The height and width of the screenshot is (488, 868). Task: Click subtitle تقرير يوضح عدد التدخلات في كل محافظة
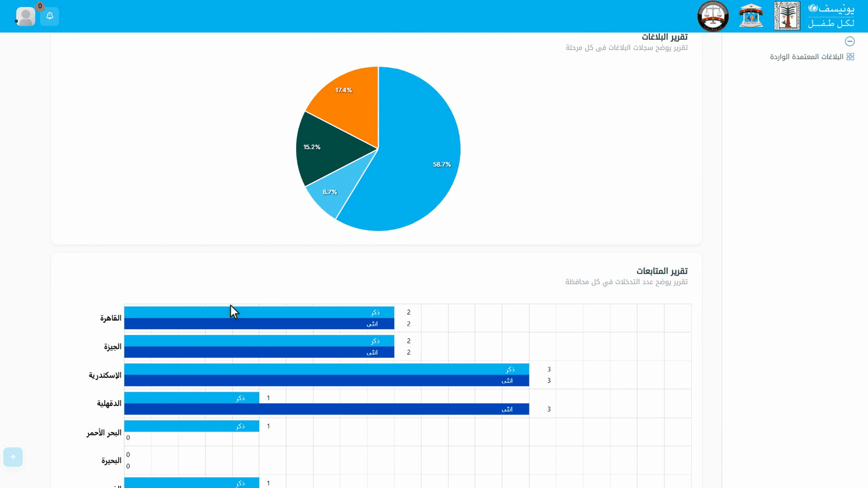[x=626, y=282]
